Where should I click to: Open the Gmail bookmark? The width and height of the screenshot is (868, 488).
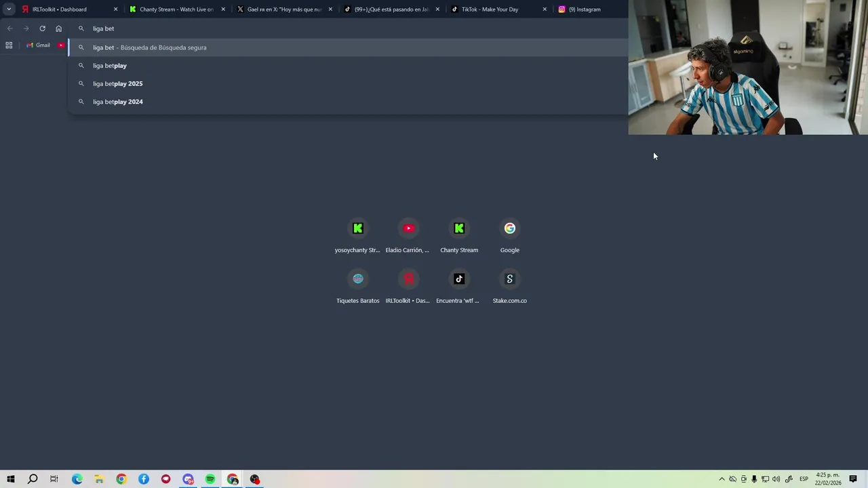pyautogui.click(x=39, y=45)
